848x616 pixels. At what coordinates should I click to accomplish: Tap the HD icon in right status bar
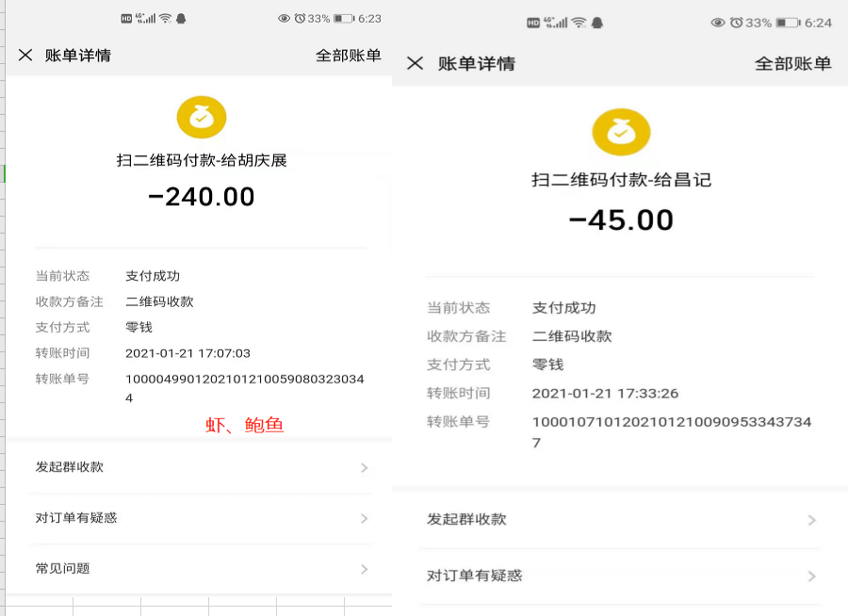(532, 23)
